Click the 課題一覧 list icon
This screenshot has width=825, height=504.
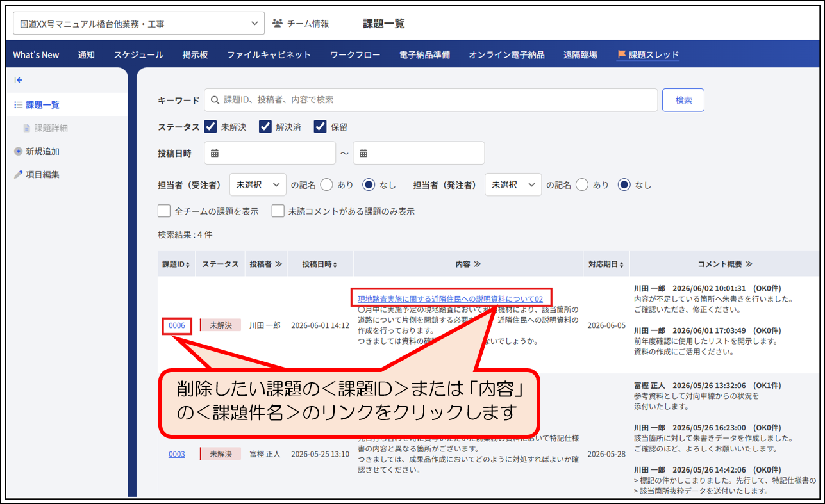[18, 104]
